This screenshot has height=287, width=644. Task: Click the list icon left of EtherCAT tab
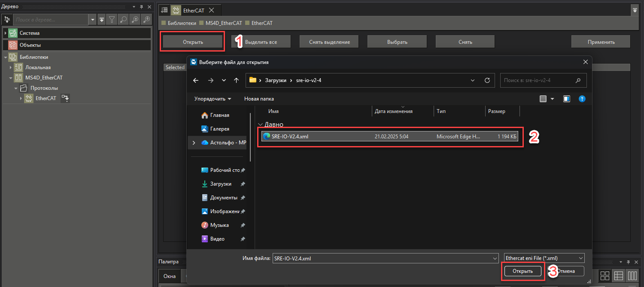[164, 10]
